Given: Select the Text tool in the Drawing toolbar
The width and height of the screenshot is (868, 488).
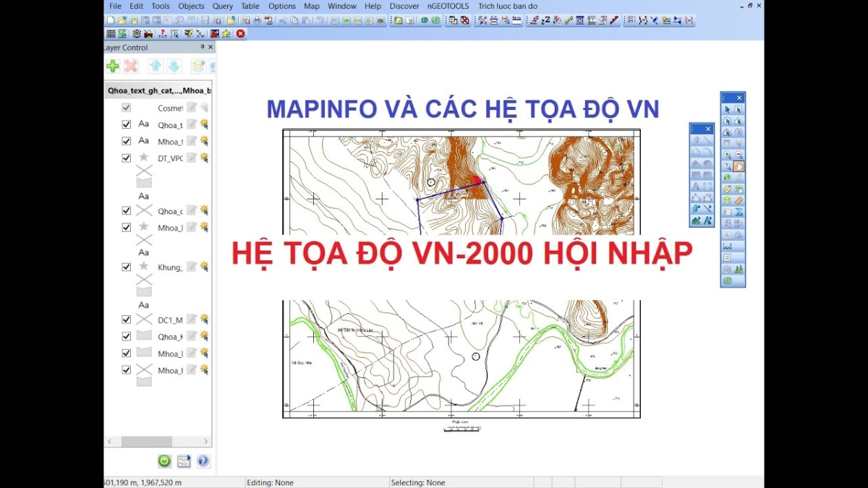Looking at the screenshot, I should pyautogui.click(x=695, y=186).
